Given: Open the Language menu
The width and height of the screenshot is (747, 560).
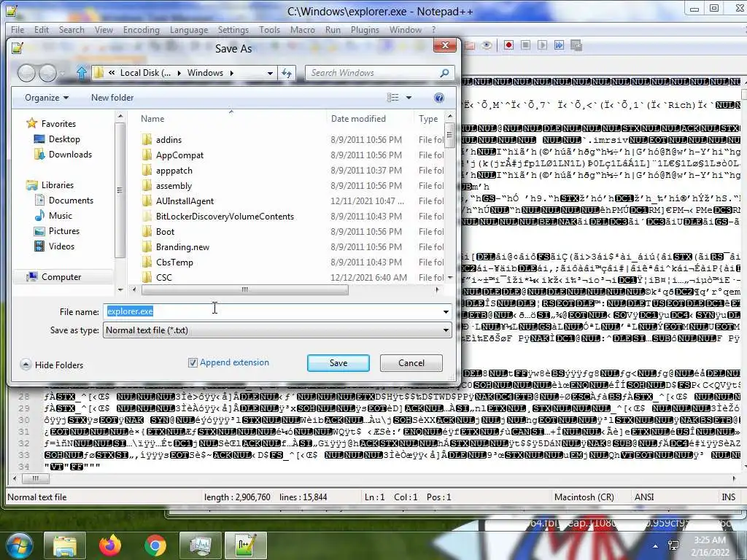Looking at the screenshot, I should pos(189,29).
